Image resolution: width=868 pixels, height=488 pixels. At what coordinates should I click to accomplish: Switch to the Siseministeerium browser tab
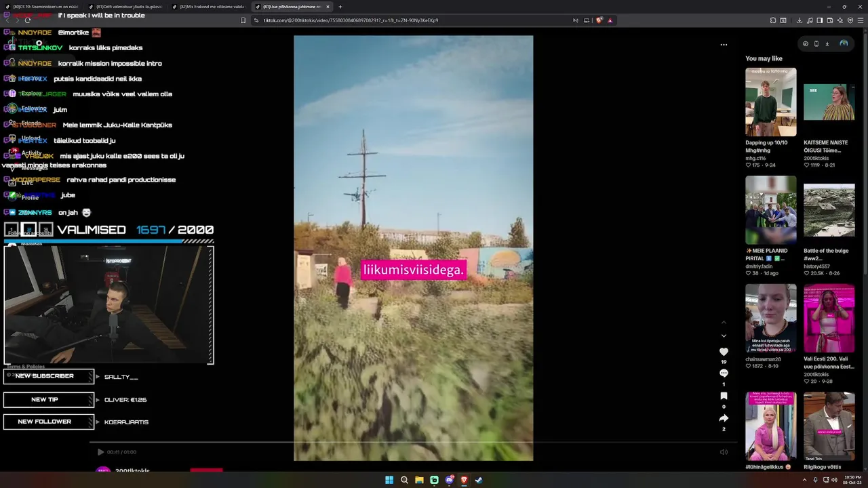pyautogui.click(x=42, y=7)
